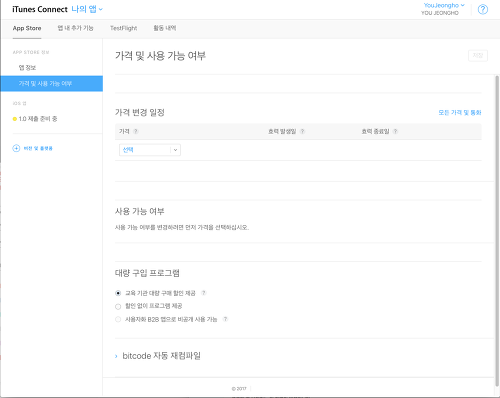500x398 pixels.
Task: Open the help question mark icon in header
Action: point(483,9)
